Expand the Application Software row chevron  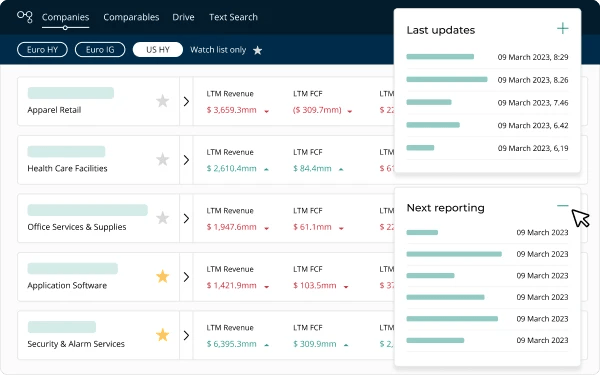pyautogui.click(x=186, y=277)
